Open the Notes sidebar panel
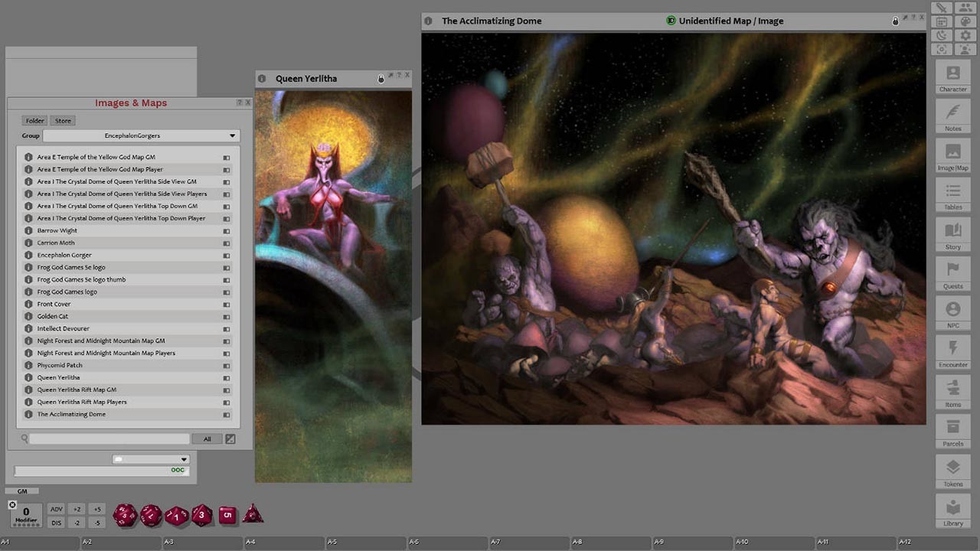 (x=952, y=116)
